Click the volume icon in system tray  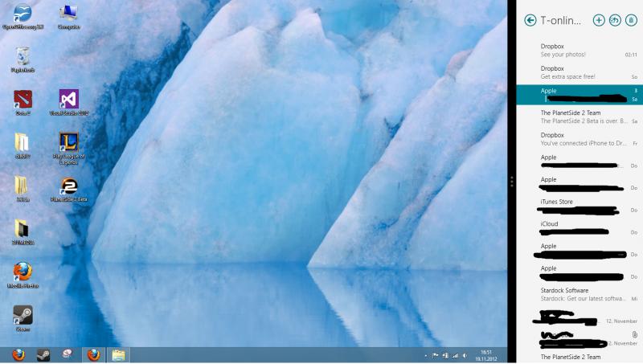(464, 355)
